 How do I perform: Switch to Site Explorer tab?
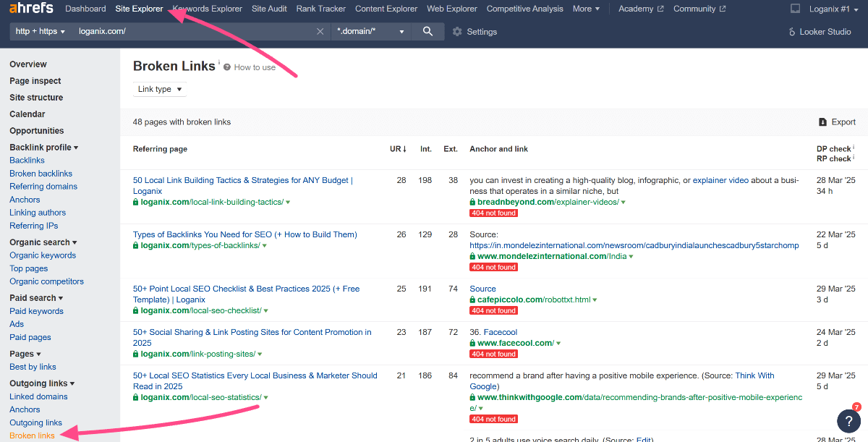[x=139, y=9]
